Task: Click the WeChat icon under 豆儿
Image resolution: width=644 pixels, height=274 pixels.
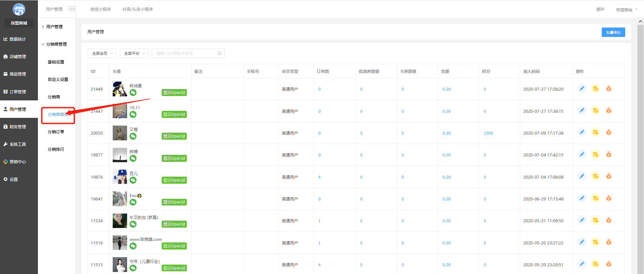Action: tap(133, 180)
